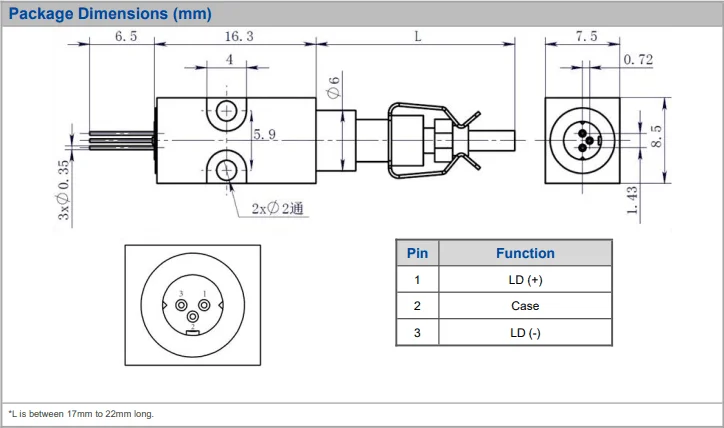This screenshot has height=428, width=724.
Task: Click the 8.5 height dimension label
Action: click(x=656, y=136)
